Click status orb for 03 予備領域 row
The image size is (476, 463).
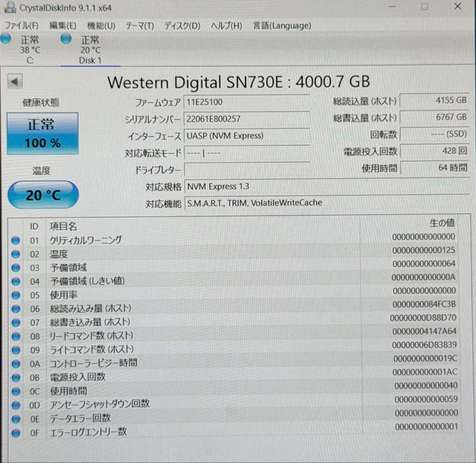pos(16,268)
